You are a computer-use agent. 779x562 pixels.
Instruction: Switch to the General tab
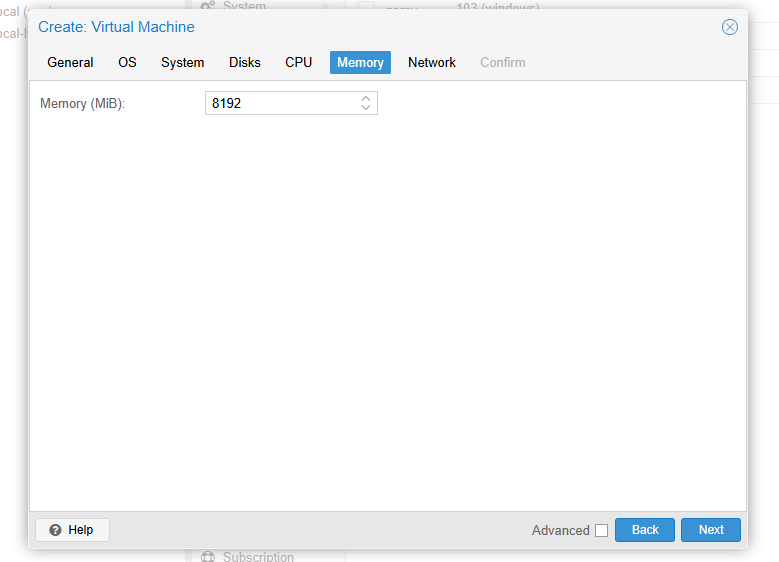pyautogui.click(x=70, y=62)
